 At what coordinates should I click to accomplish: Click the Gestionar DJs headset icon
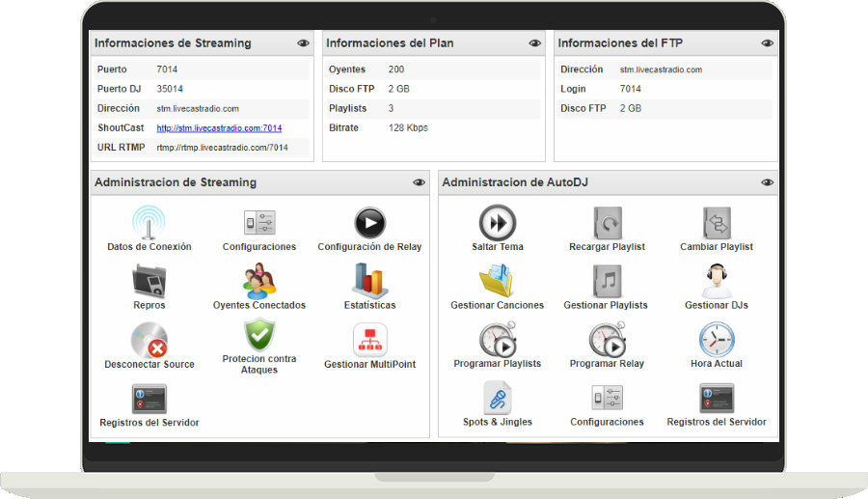[717, 281]
